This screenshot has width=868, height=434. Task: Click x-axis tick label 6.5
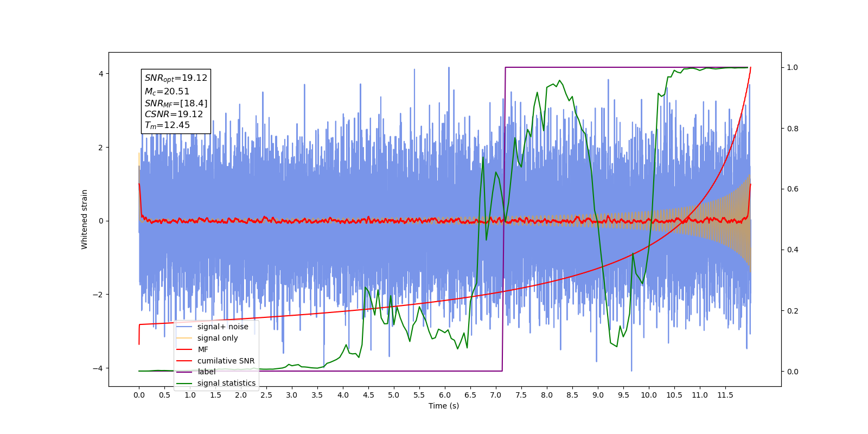point(470,395)
